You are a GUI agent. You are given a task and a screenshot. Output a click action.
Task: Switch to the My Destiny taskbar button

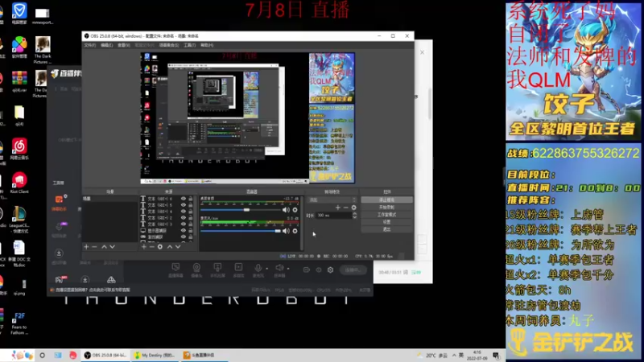(x=155, y=356)
